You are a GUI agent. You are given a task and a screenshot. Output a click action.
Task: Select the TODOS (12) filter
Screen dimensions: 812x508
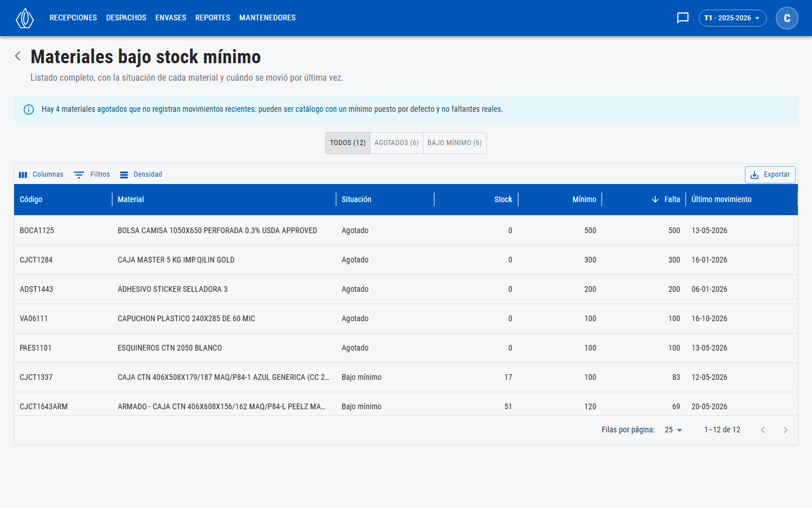(x=348, y=143)
